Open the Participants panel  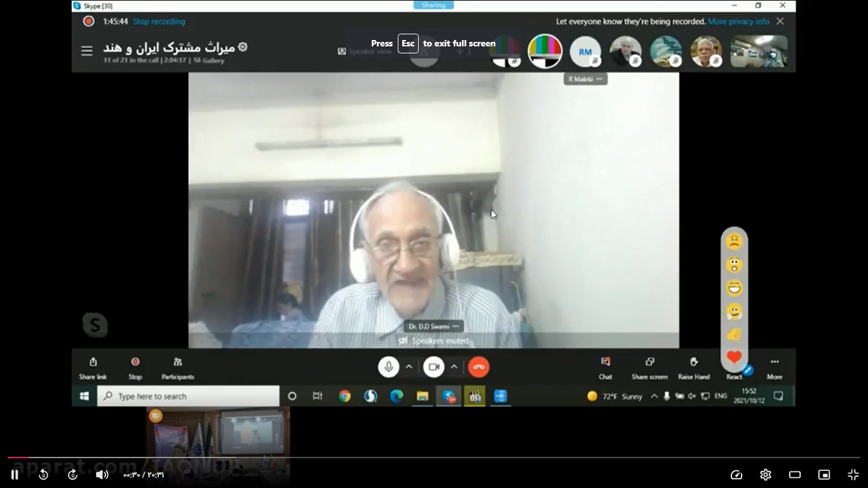178,368
